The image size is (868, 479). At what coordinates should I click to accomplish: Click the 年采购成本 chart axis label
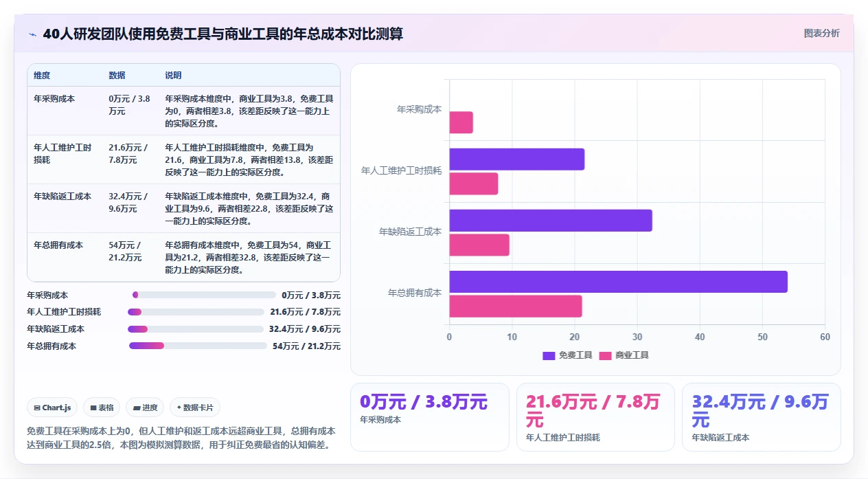point(419,109)
